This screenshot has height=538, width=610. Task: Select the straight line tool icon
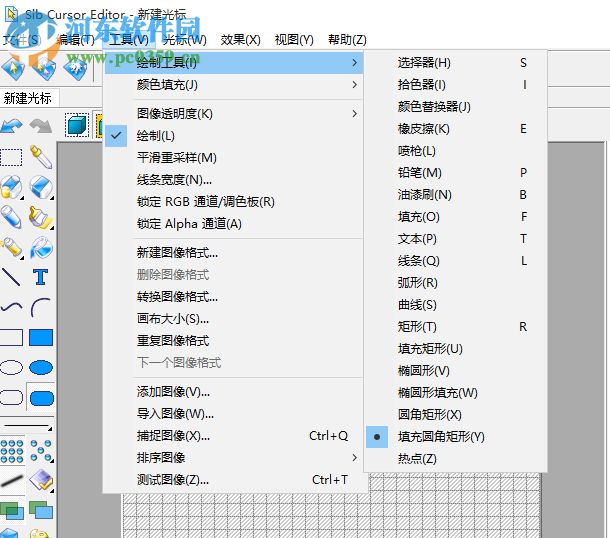coord(11,277)
